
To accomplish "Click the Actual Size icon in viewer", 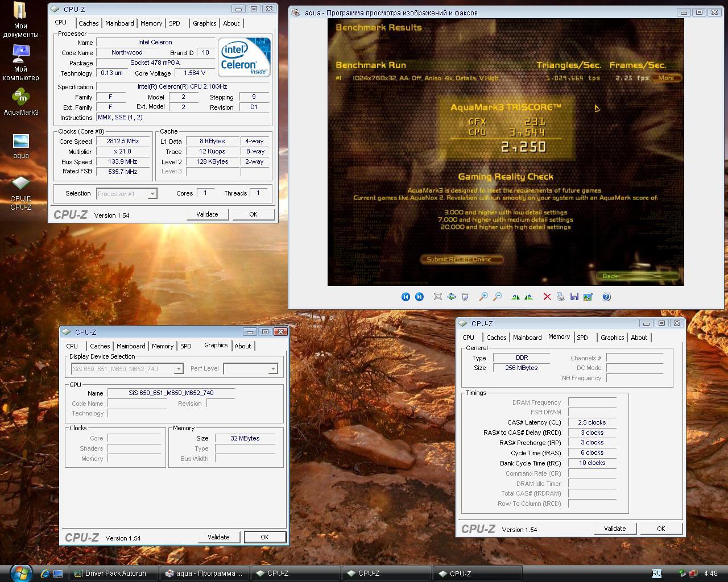I will [451, 297].
